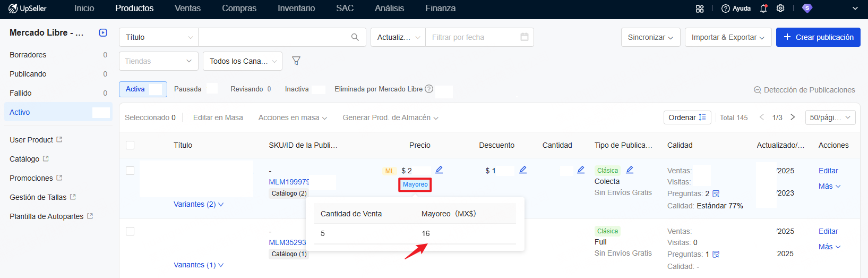Click Editar en Masa

point(218,117)
